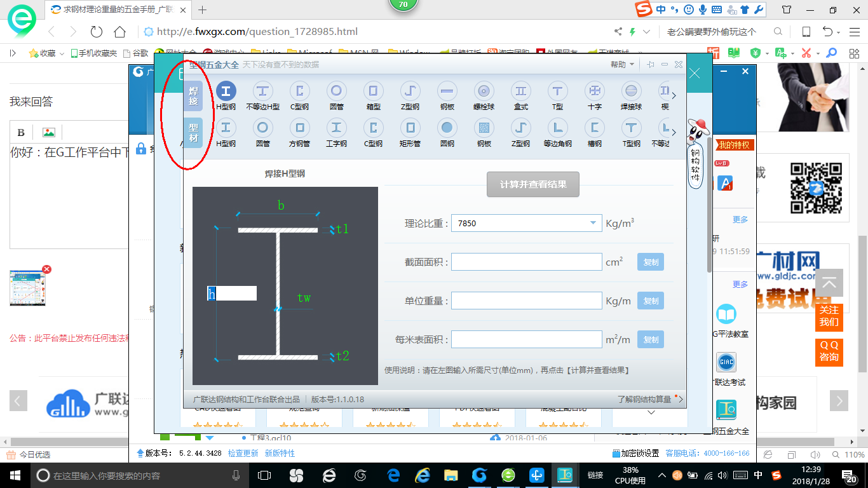Click the 计算并查看结果 button
Viewport: 868px width, 488px height.
point(533,184)
